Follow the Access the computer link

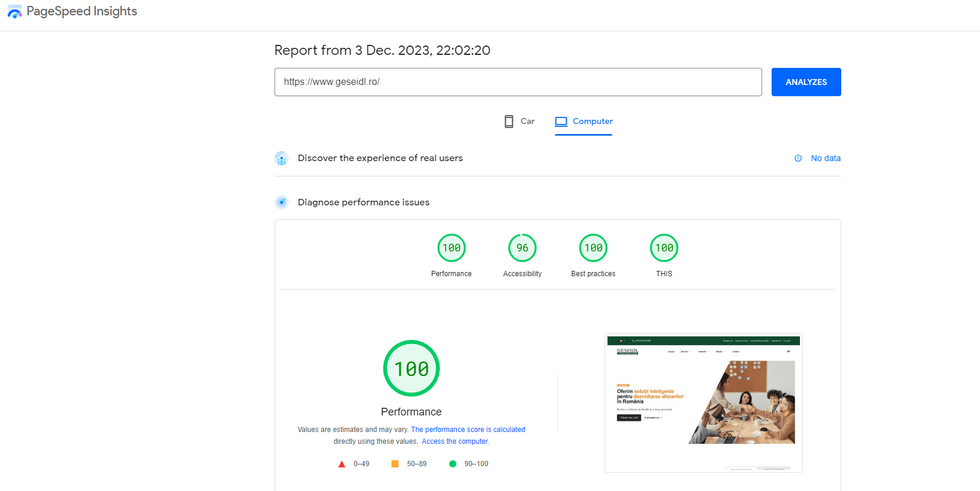tap(455, 441)
